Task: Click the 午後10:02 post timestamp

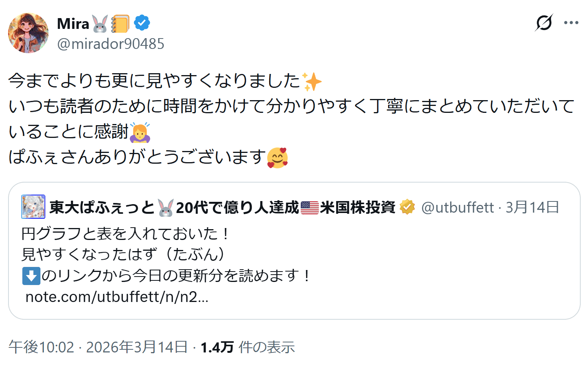Action: (x=41, y=347)
